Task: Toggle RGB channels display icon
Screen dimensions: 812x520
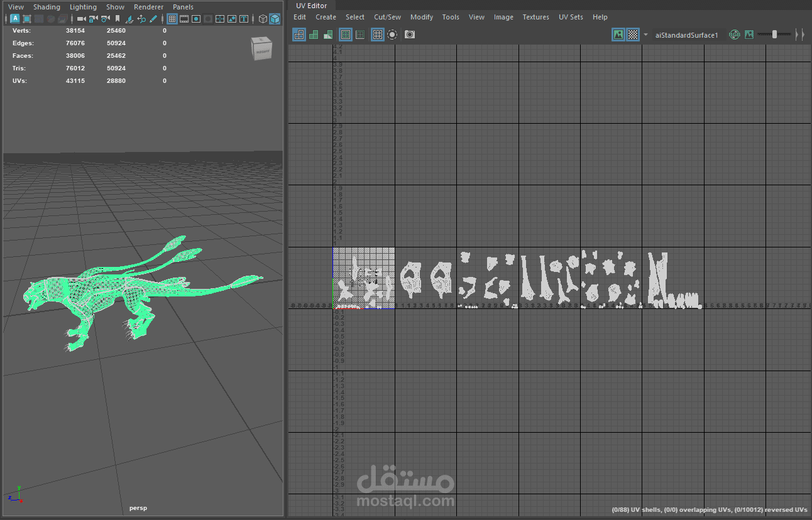Action: coord(735,35)
